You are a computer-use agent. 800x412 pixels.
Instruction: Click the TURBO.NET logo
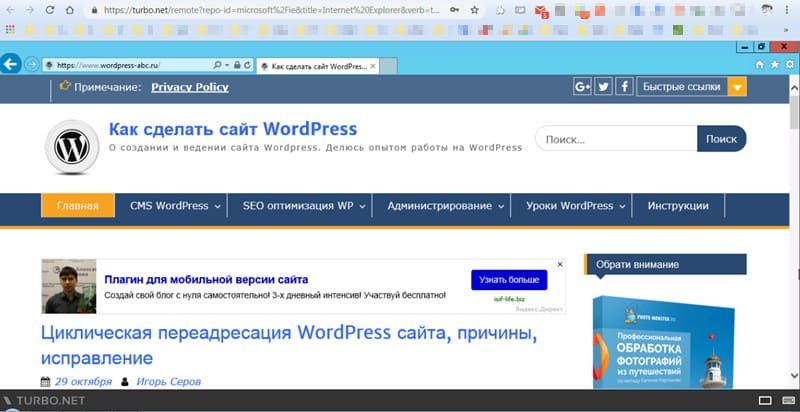pyautogui.click(x=44, y=400)
